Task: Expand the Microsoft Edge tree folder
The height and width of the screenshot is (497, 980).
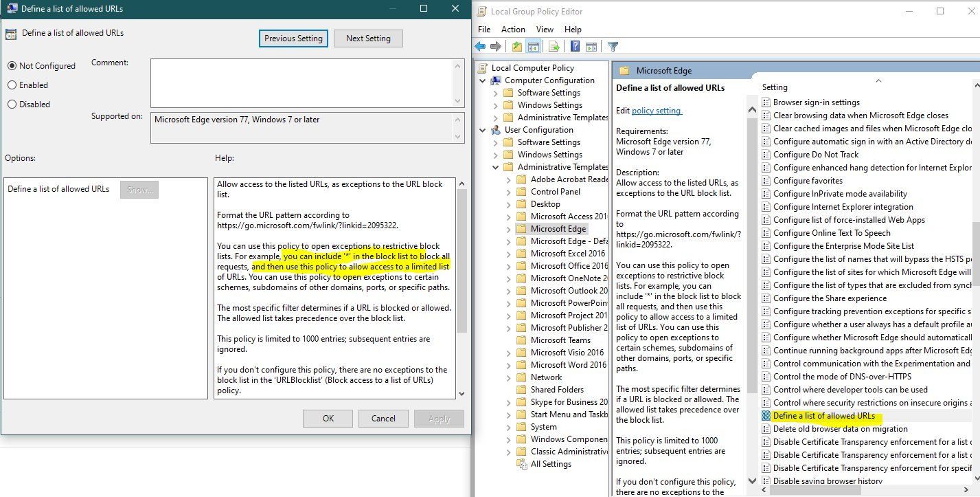Action: tap(508, 229)
